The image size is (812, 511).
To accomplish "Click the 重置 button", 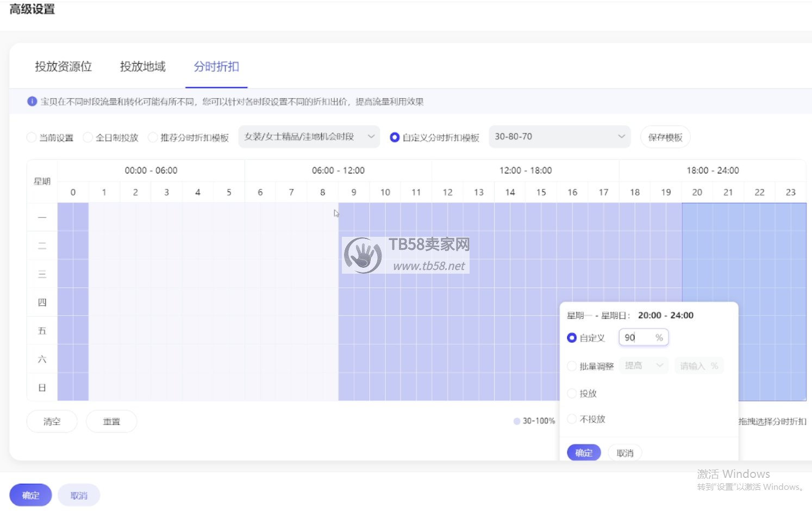I will 111,421.
